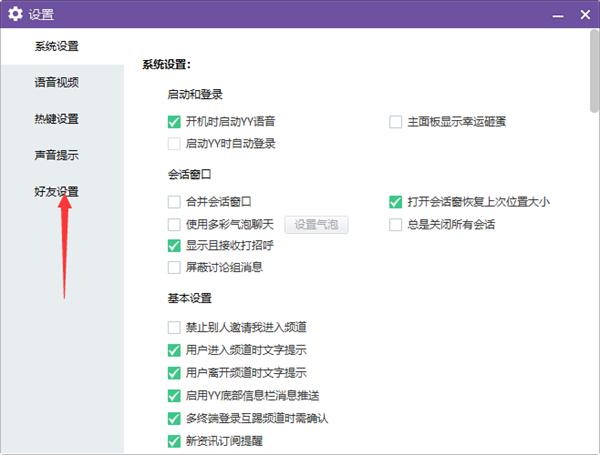Screen dimensions: 600x455
Task: Switch to 热键设置 tab
Action: [x=56, y=119]
